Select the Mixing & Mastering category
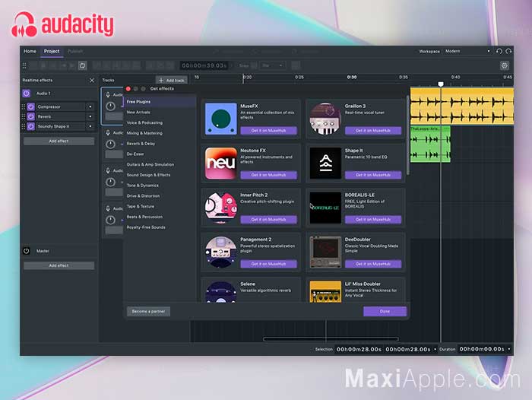Image resolution: width=532 pixels, height=400 pixels. (160, 133)
